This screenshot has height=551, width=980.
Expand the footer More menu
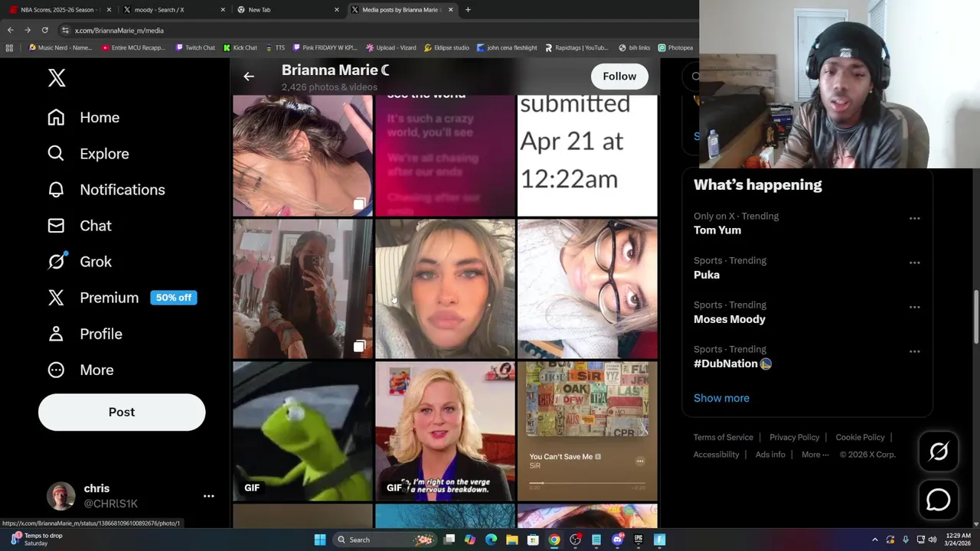tap(815, 455)
